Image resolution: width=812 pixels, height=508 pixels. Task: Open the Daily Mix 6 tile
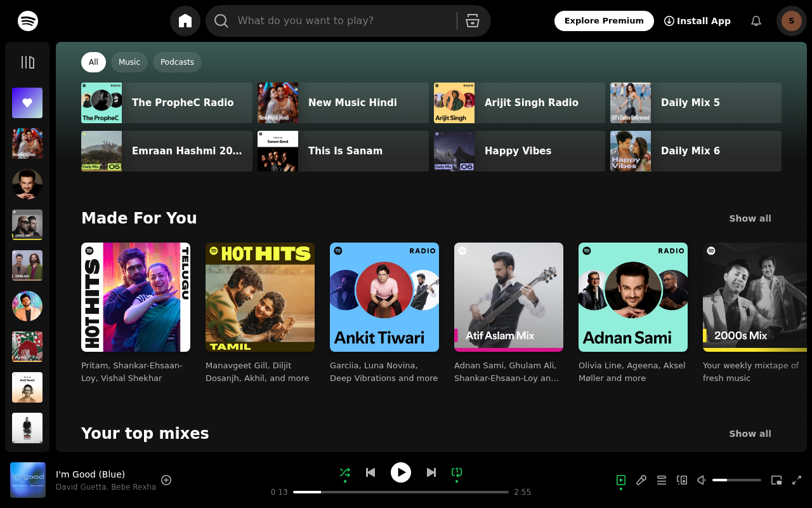696,151
